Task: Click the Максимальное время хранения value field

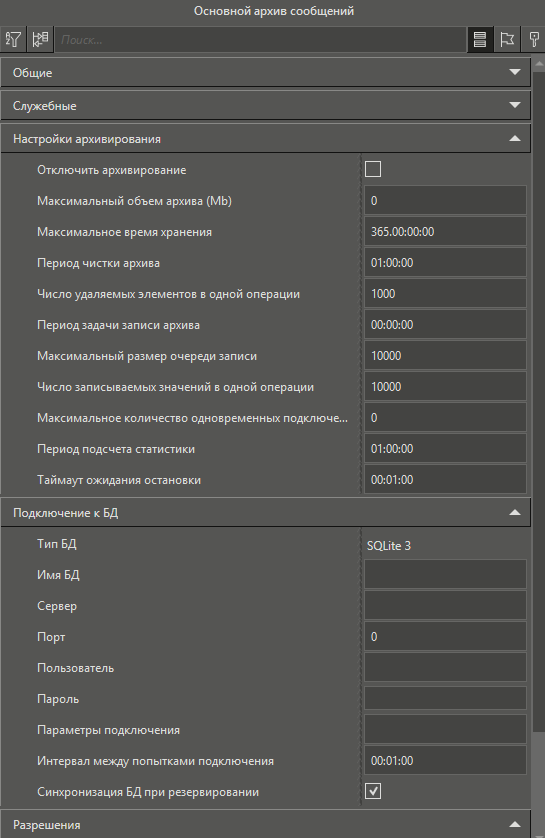Action: (x=445, y=231)
